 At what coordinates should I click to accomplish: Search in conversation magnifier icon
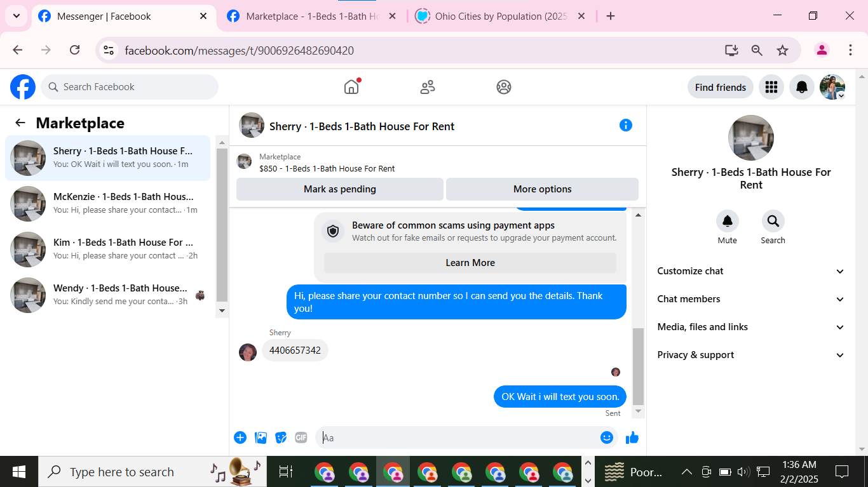(x=773, y=221)
